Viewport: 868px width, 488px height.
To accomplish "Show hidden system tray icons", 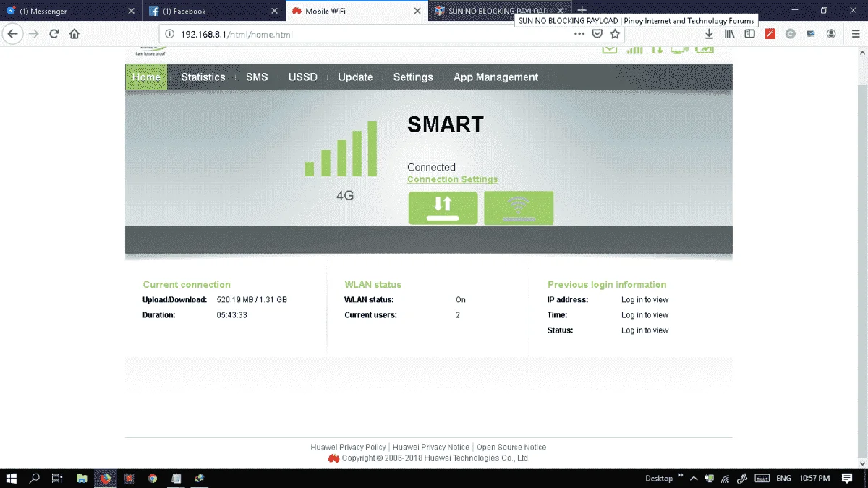I will tap(694, 478).
